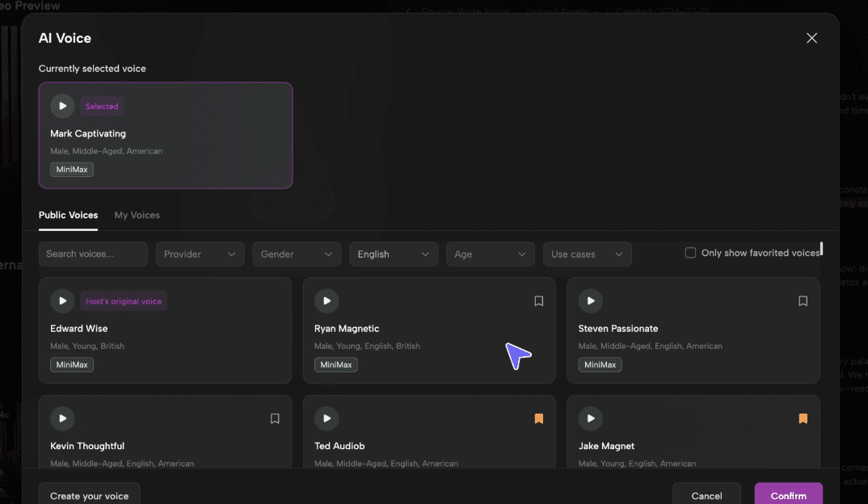Click Male, Young, British description text

(x=87, y=346)
